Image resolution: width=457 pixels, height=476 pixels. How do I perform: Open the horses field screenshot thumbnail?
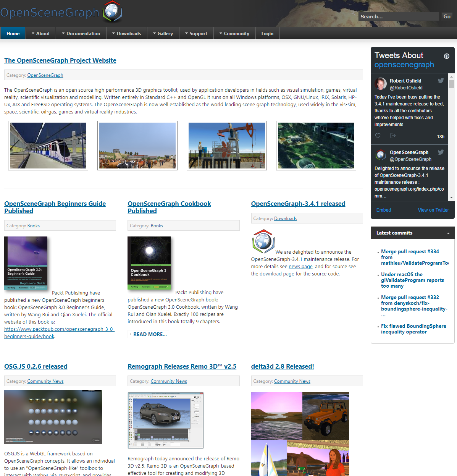[x=137, y=146]
